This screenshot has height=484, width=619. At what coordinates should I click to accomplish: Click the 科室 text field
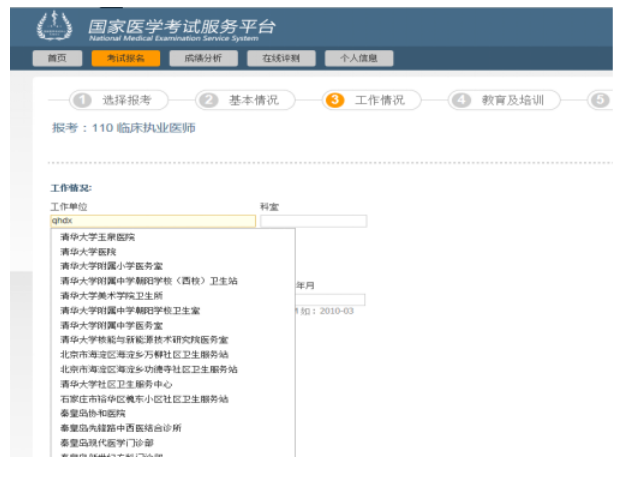coord(313,221)
